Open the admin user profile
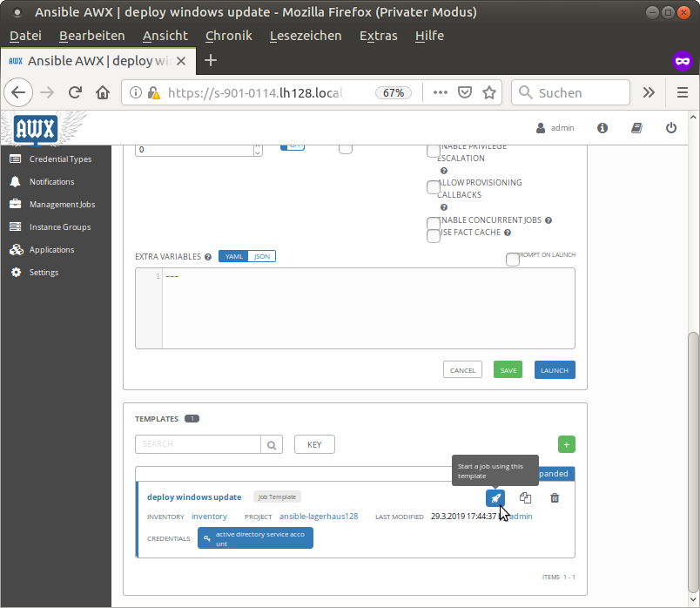 click(x=555, y=128)
